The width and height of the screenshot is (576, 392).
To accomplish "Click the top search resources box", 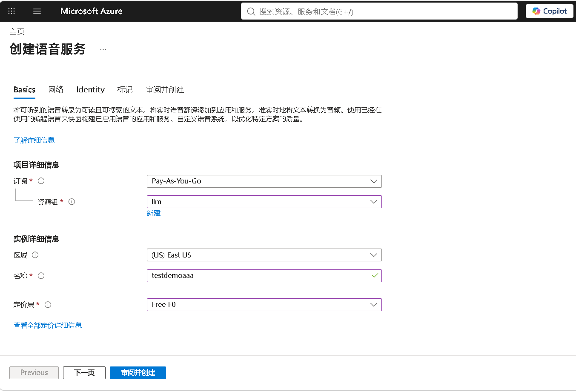I will pyautogui.click(x=379, y=11).
